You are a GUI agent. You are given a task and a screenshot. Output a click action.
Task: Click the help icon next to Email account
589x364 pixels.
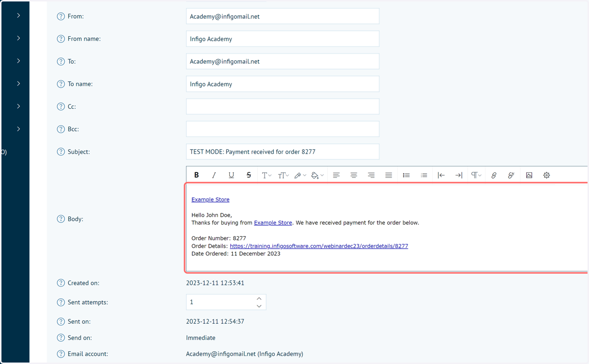pyautogui.click(x=61, y=354)
